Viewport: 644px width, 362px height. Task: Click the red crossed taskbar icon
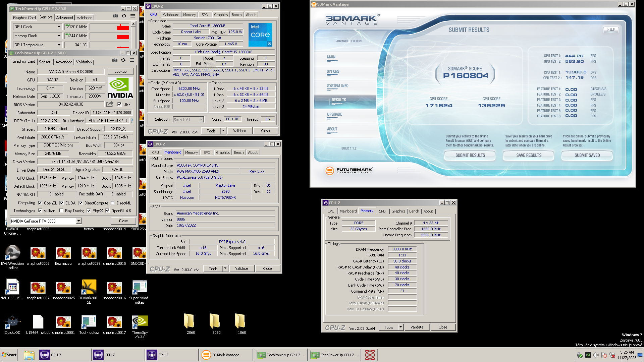click(370, 355)
